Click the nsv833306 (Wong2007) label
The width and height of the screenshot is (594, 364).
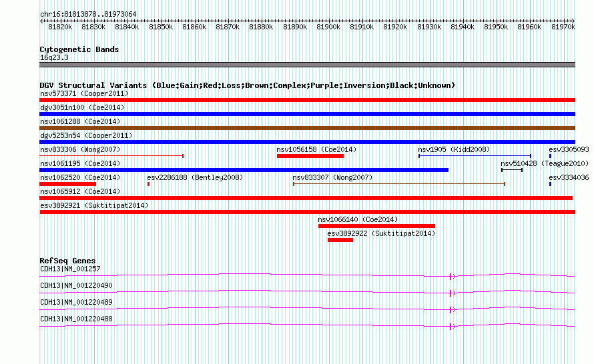pos(80,149)
